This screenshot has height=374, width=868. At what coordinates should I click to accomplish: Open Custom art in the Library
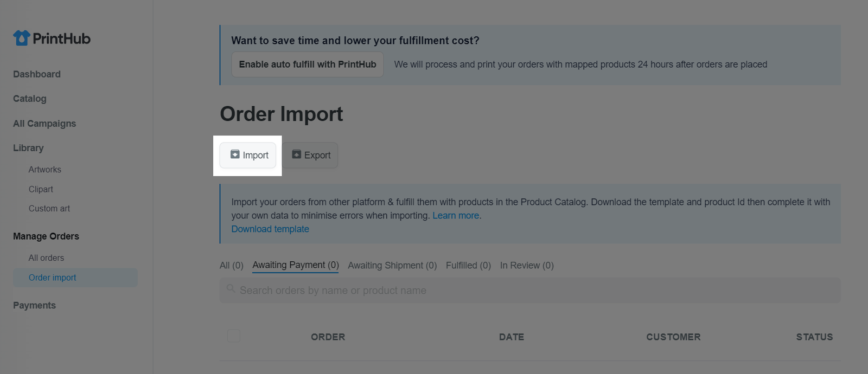[x=49, y=209]
